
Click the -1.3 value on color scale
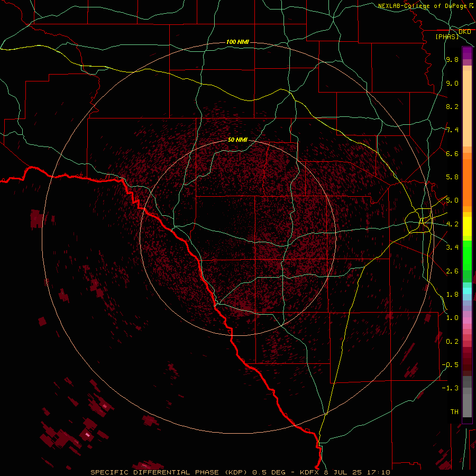coord(450,388)
